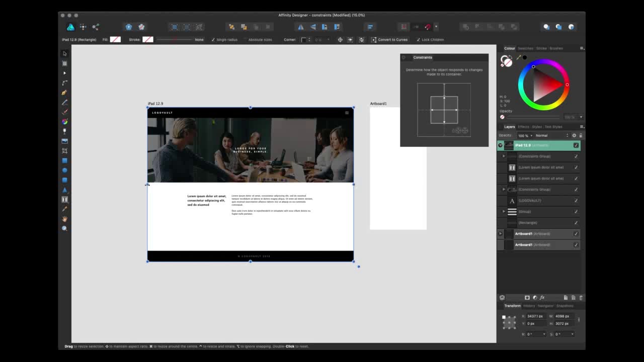This screenshot has width=644, height=362.
Task: Select the Move tool
Action: click(x=64, y=54)
